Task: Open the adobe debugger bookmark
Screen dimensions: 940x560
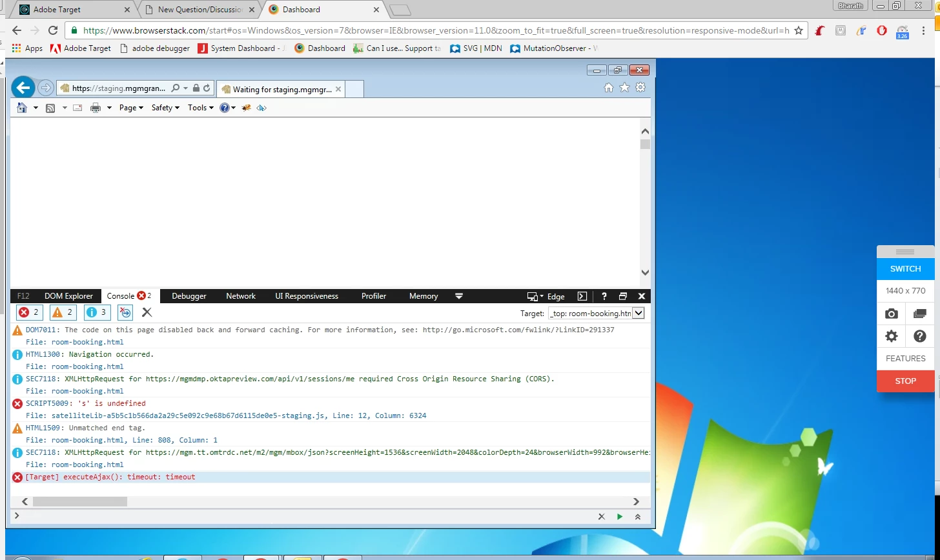Action: tap(155, 48)
